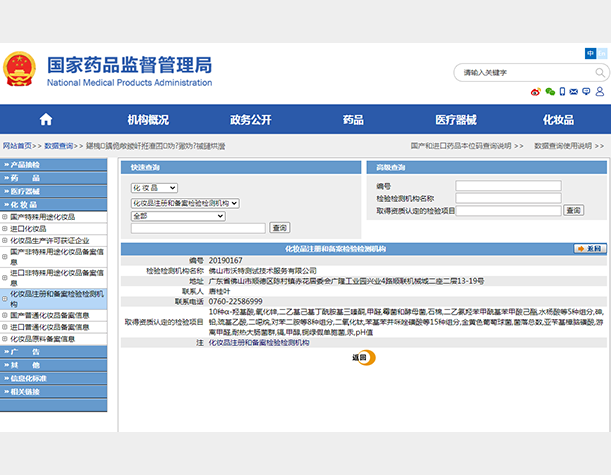This screenshot has width=611, height=475.
Task: Click the national emblem logo
Action: click(x=19, y=69)
